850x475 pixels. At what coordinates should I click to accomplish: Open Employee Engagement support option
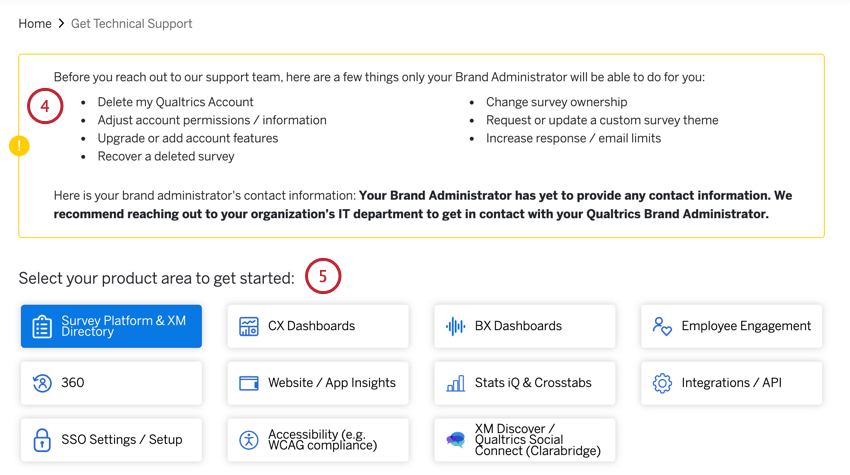point(732,326)
